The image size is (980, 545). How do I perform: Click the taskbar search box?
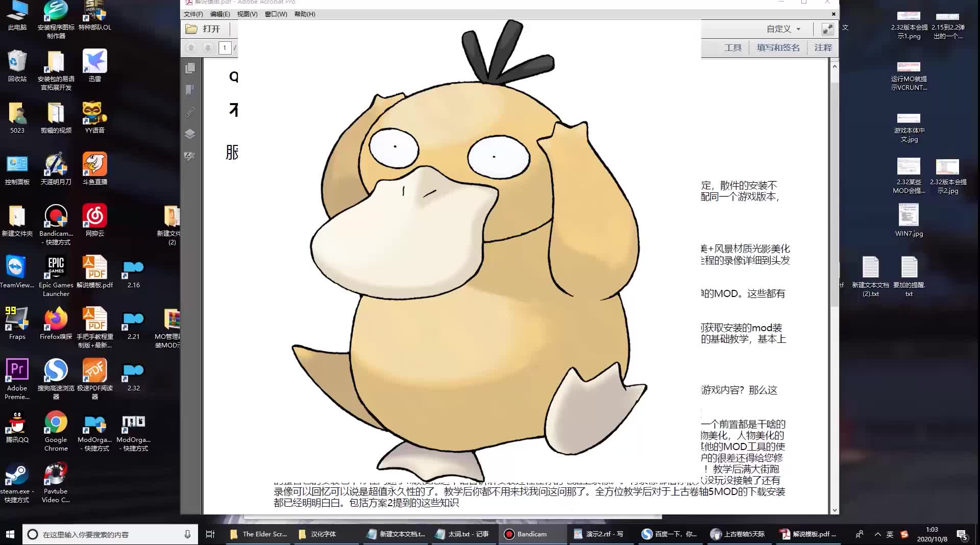pyautogui.click(x=110, y=534)
